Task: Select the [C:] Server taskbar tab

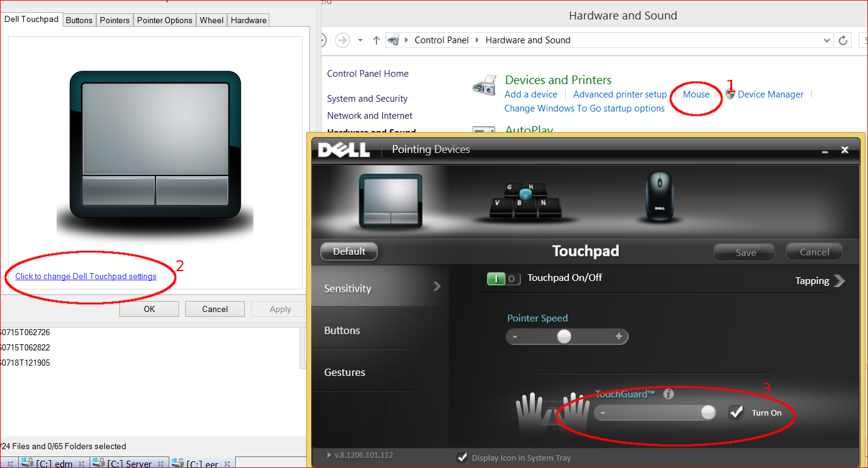Action: [129, 463]
